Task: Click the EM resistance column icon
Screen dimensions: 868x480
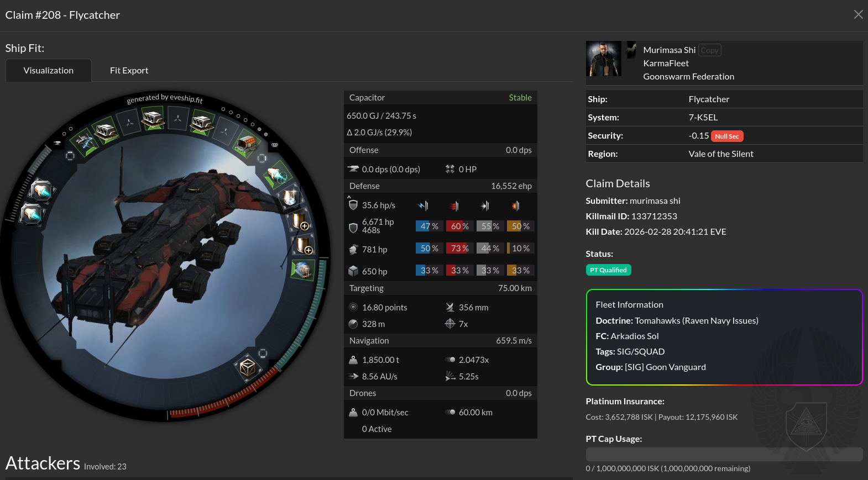Action: 423,206
